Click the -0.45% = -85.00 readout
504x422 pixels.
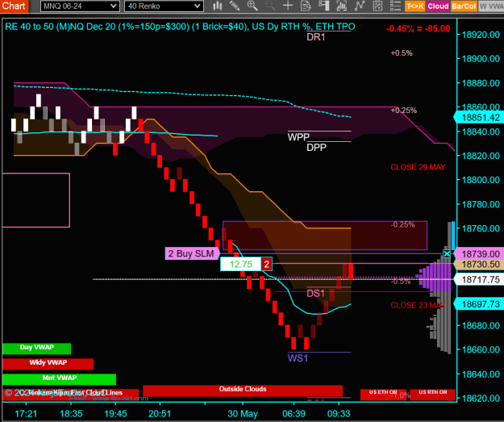tap(418, 28)
